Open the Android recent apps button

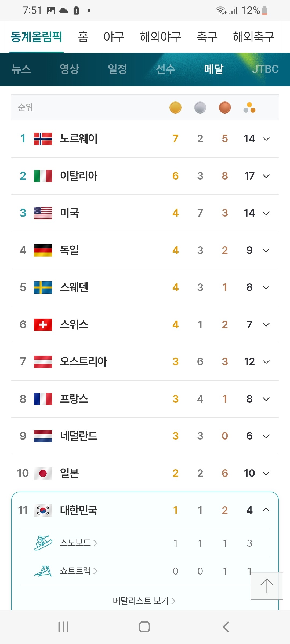click(x=63, y=627)
